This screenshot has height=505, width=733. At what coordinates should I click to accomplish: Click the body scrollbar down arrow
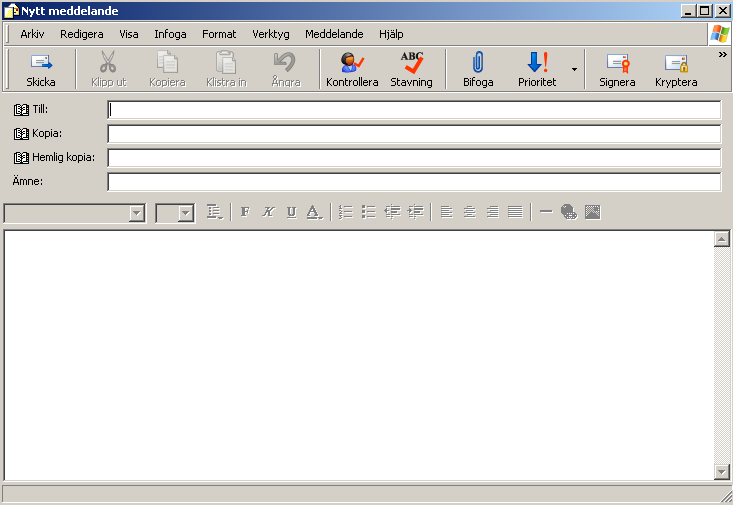click(x=721, y=471)
